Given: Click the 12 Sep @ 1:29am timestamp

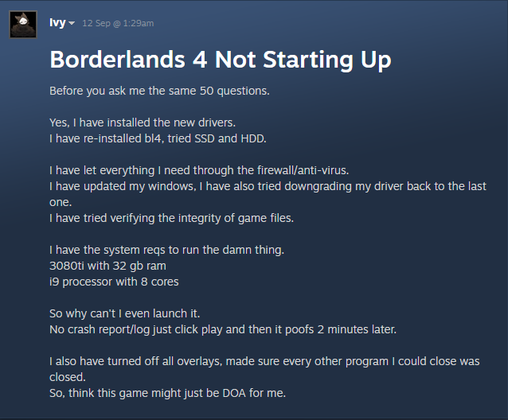Looking at the screenshot, I should (117, 24).
